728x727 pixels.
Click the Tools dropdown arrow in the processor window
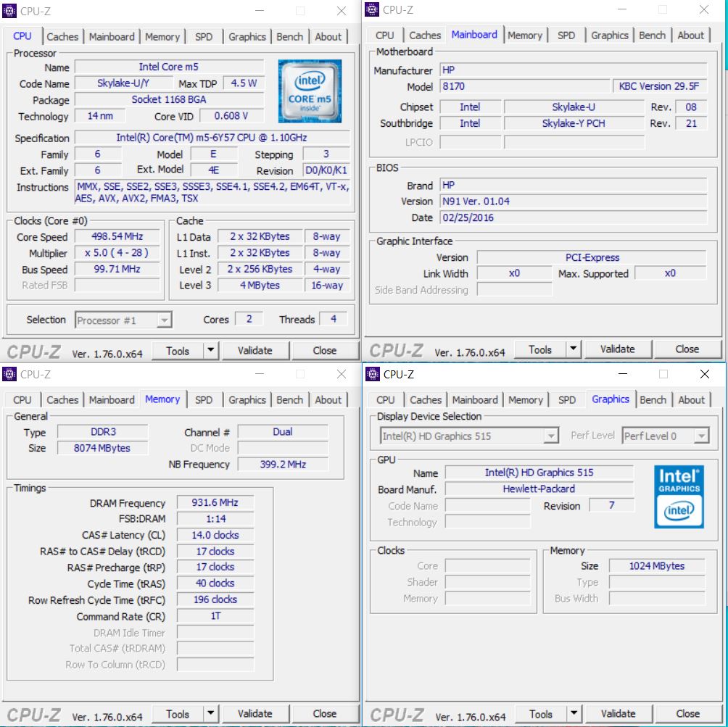tap(210, 351)
